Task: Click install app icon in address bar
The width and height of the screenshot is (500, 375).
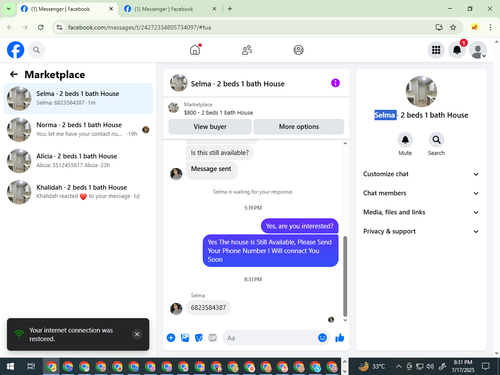Action: coord(439,27)
